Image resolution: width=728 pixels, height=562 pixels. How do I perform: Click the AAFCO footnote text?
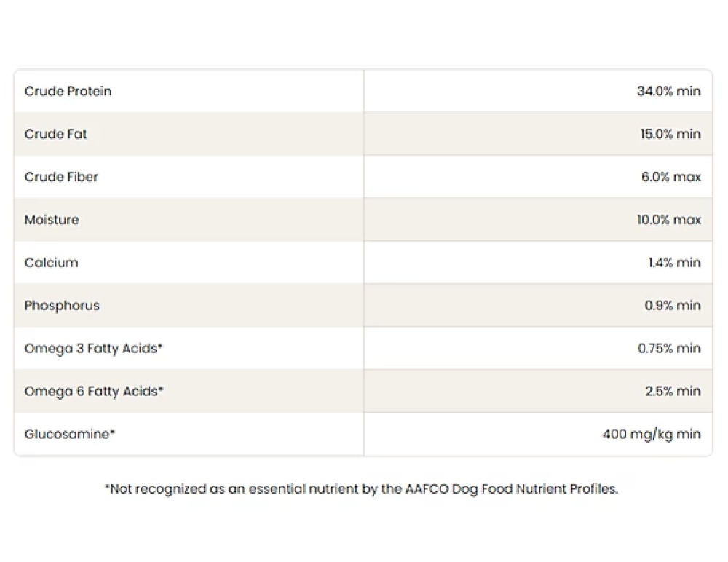(362, 489)
